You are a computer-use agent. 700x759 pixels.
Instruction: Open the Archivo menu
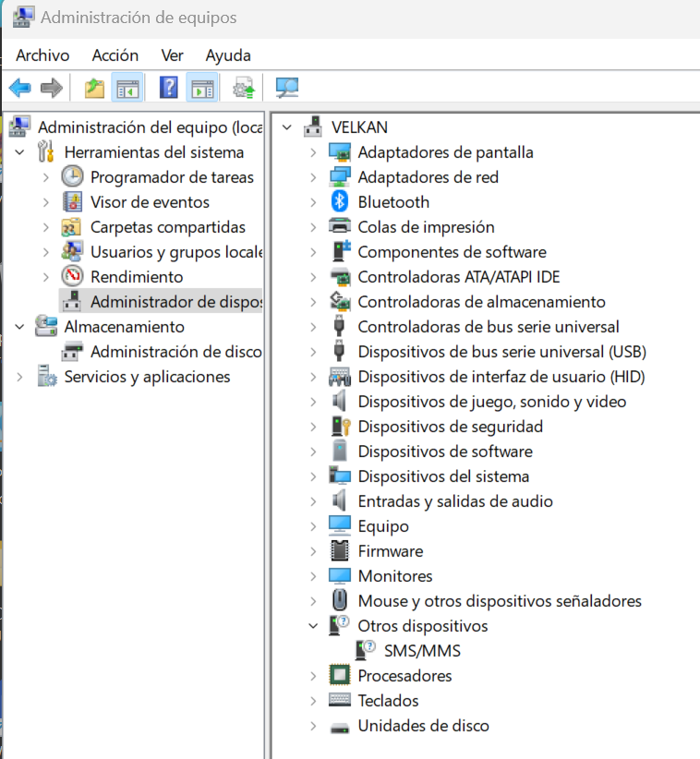point(42,55)
